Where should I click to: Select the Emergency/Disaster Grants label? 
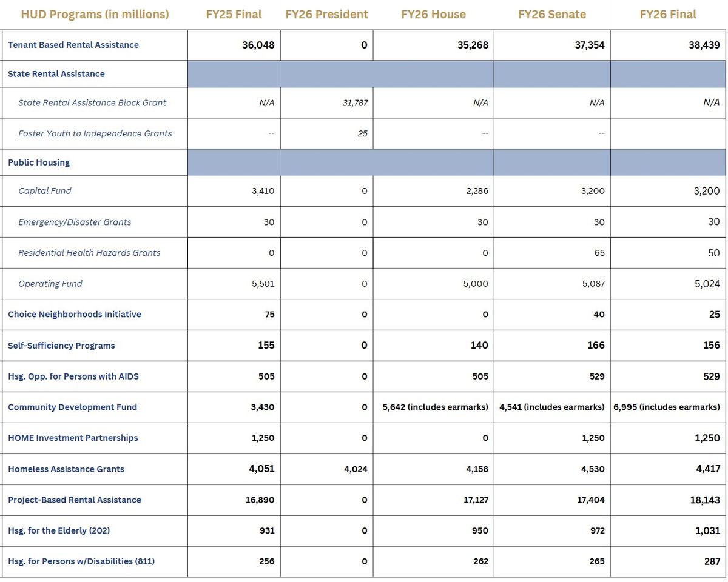click(75, 222)
